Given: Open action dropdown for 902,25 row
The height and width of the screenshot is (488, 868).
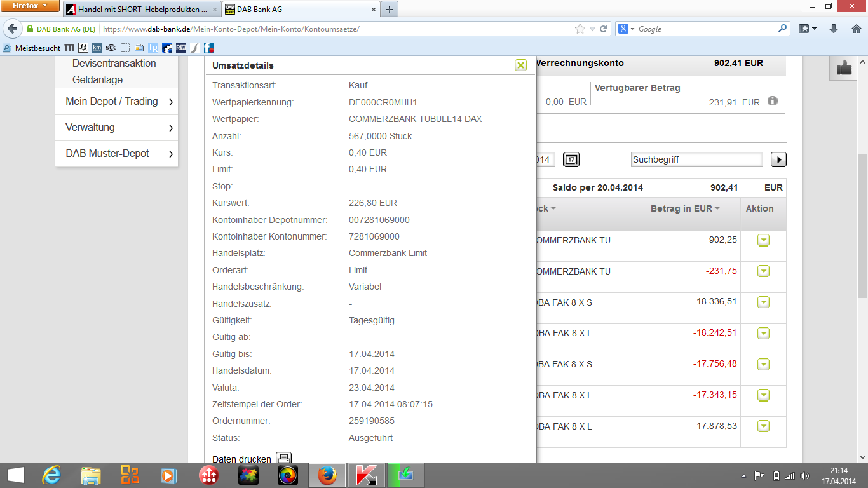Looking at the screenshot, I should 763,240.
